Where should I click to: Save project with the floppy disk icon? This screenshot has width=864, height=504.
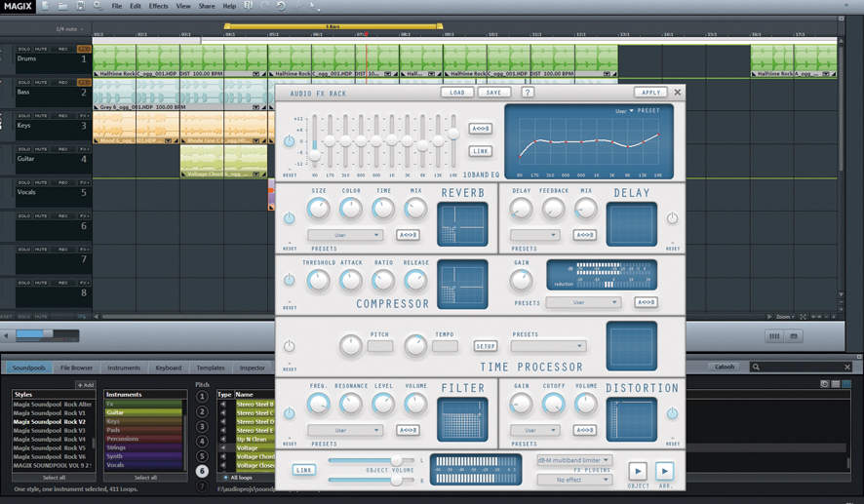80,6
